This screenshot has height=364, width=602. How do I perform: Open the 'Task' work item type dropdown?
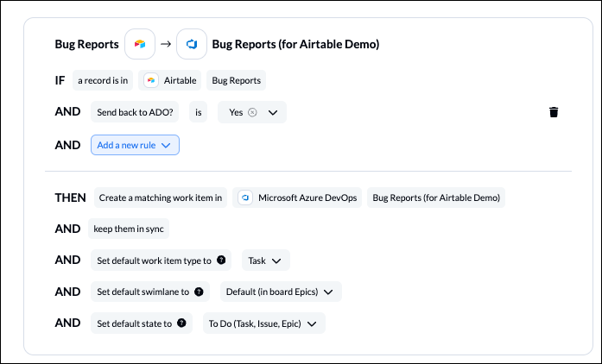click(266, 260)
